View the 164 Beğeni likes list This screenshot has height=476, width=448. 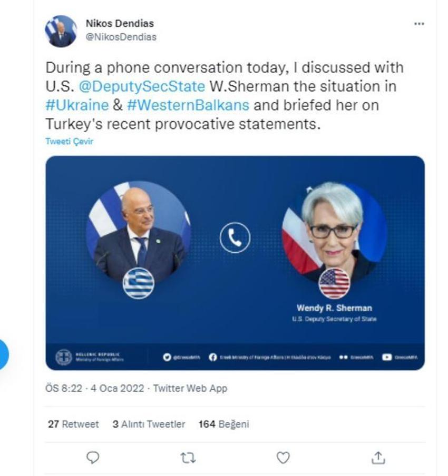223,424
